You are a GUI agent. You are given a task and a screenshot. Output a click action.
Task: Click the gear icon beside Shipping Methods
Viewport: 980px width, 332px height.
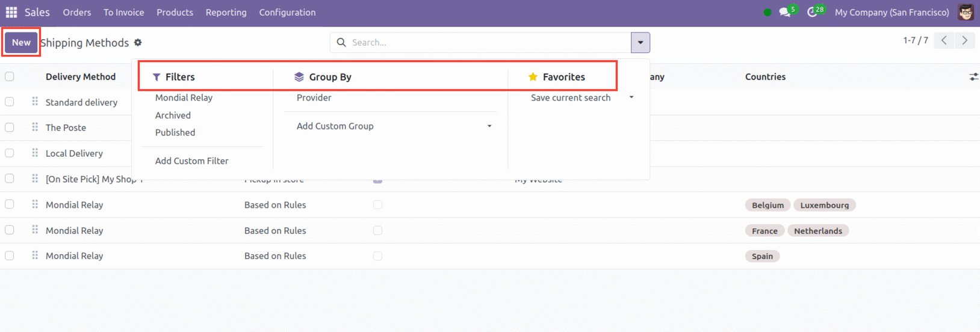138,43
